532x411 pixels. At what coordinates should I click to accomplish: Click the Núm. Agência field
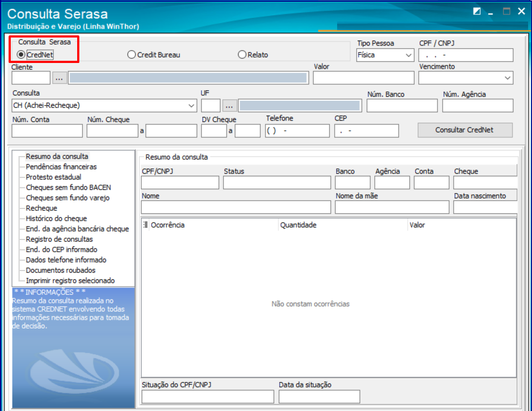(478, 106)
